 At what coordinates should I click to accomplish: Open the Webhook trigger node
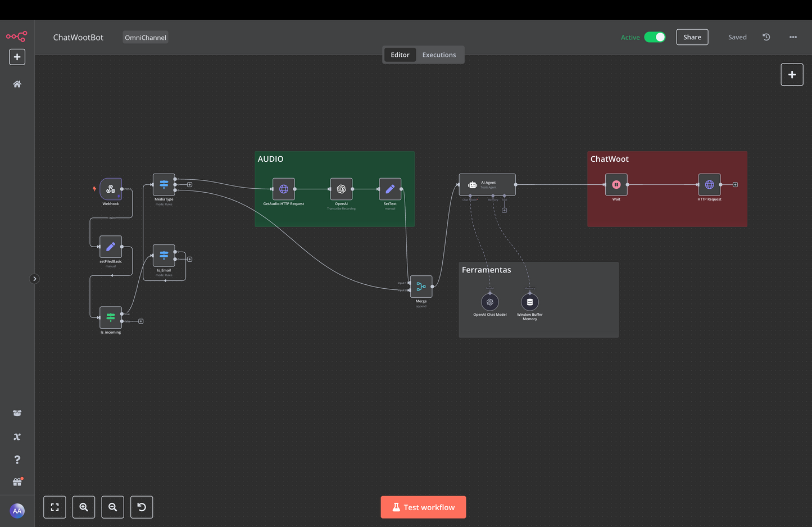pyautogui.click(x=111, y=189)
